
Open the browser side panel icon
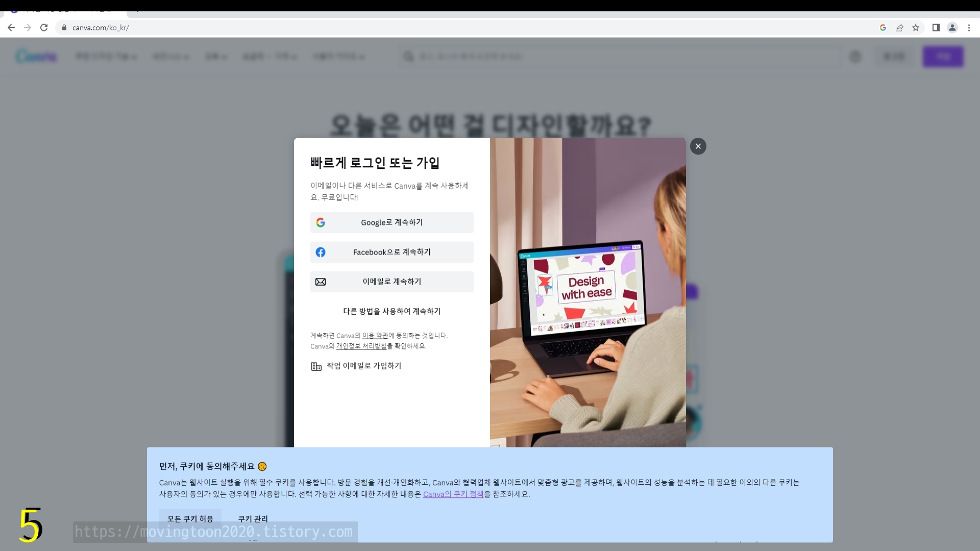point(936,28)
